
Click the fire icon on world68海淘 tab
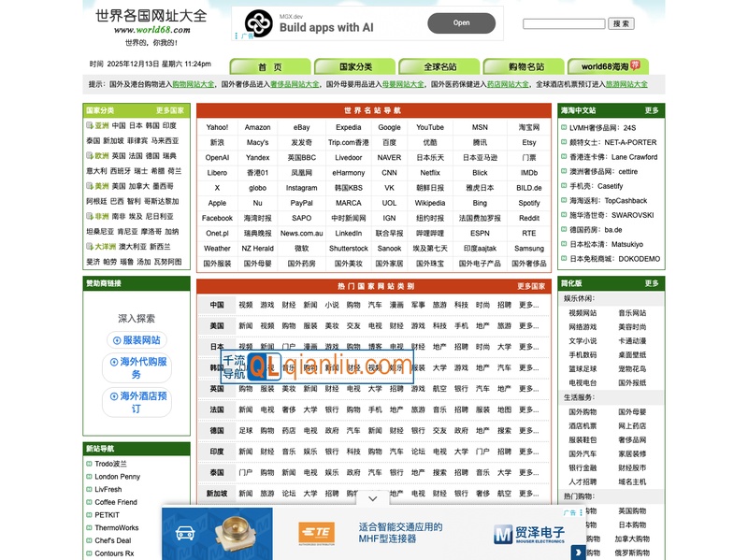point(636,65)
